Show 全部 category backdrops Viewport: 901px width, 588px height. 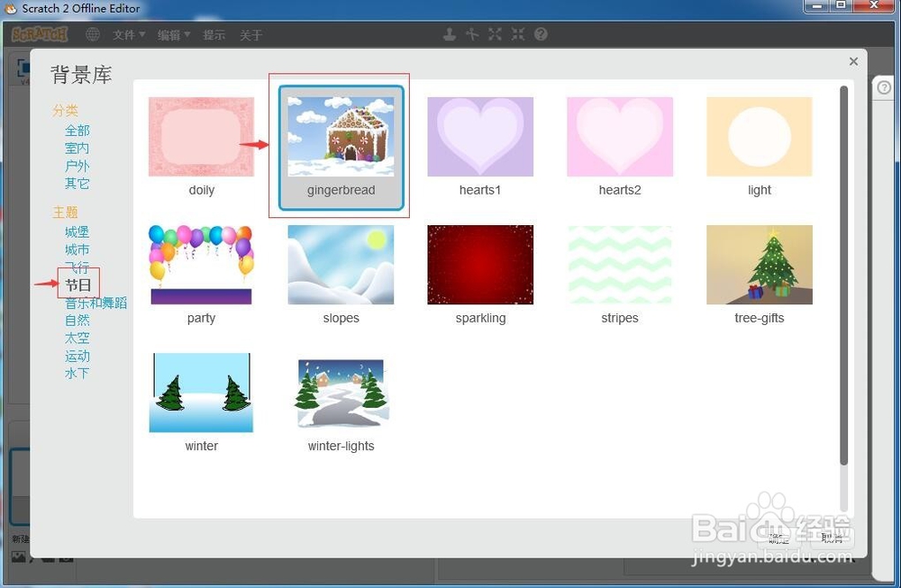(77, 131)
